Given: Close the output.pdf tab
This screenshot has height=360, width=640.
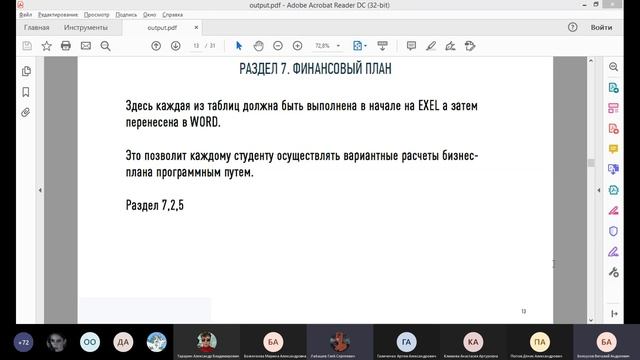Looking at the screenshot, I should tap(196, 27).
